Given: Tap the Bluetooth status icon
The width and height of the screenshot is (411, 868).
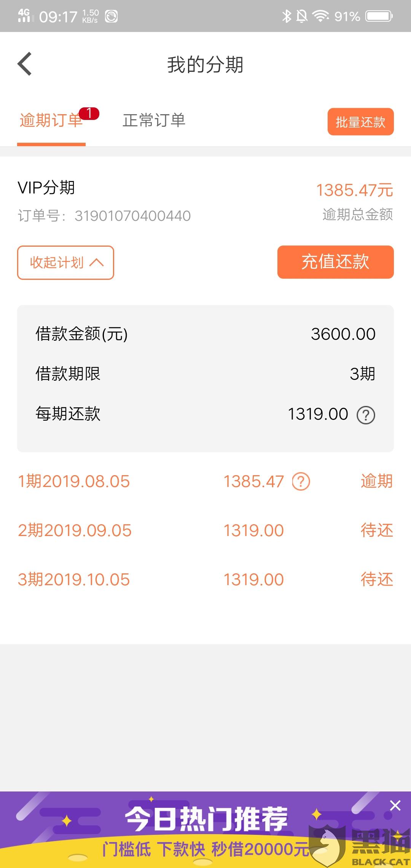Looking at the screenshot, I should click(x=287, y=16).
